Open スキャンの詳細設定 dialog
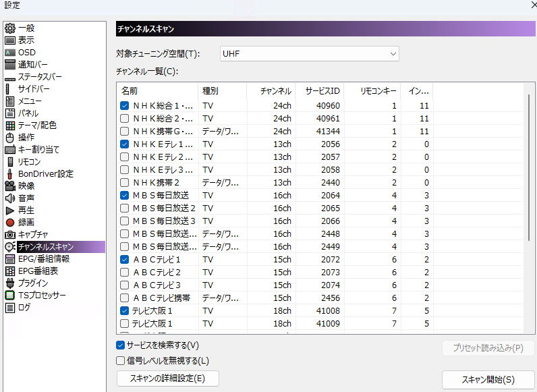Image resolution: width=537 pixels, height=392 pixels. coord(167,379)
